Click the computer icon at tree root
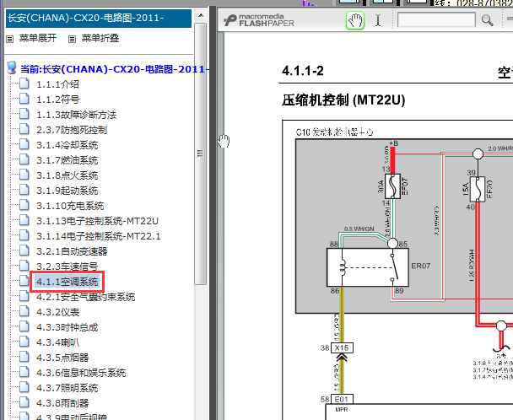 pyautogui.click(x=12, y=68)
